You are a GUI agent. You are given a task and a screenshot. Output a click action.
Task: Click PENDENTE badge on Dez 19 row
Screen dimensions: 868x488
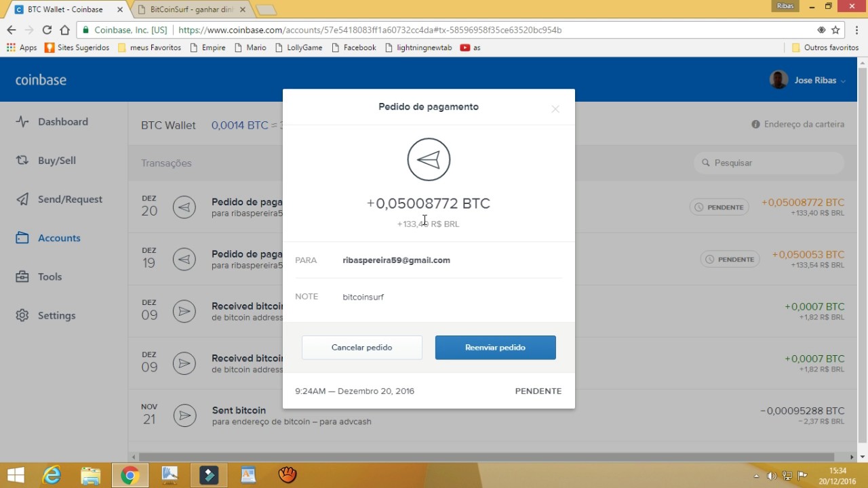(x=730, y=260)
